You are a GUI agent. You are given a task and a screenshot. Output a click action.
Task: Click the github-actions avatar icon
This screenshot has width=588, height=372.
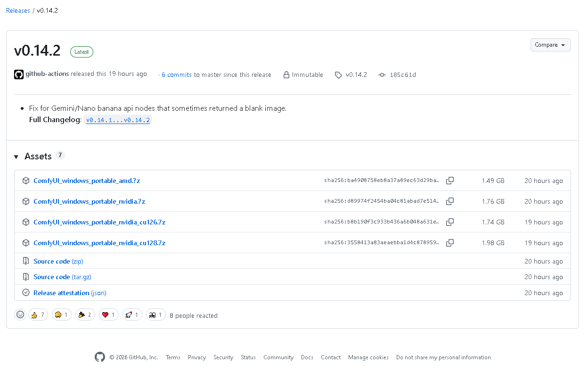pyautogui.click(x=19, y=74)
